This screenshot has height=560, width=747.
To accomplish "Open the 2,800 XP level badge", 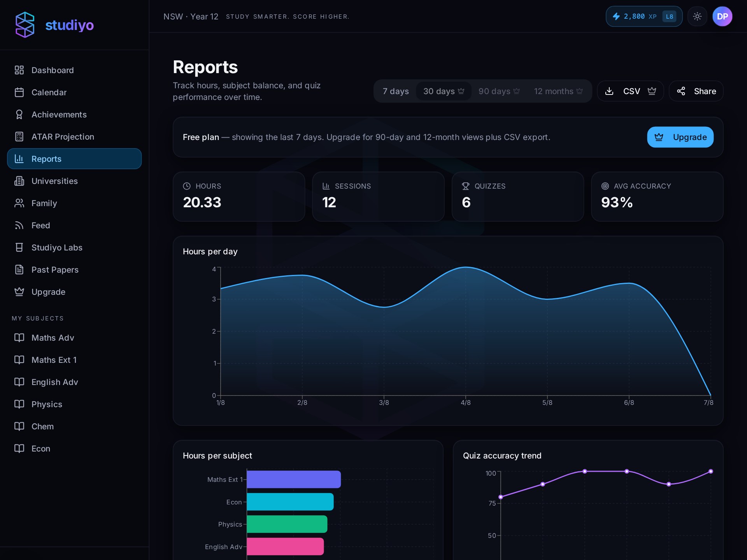I will (x=644, y=16).
